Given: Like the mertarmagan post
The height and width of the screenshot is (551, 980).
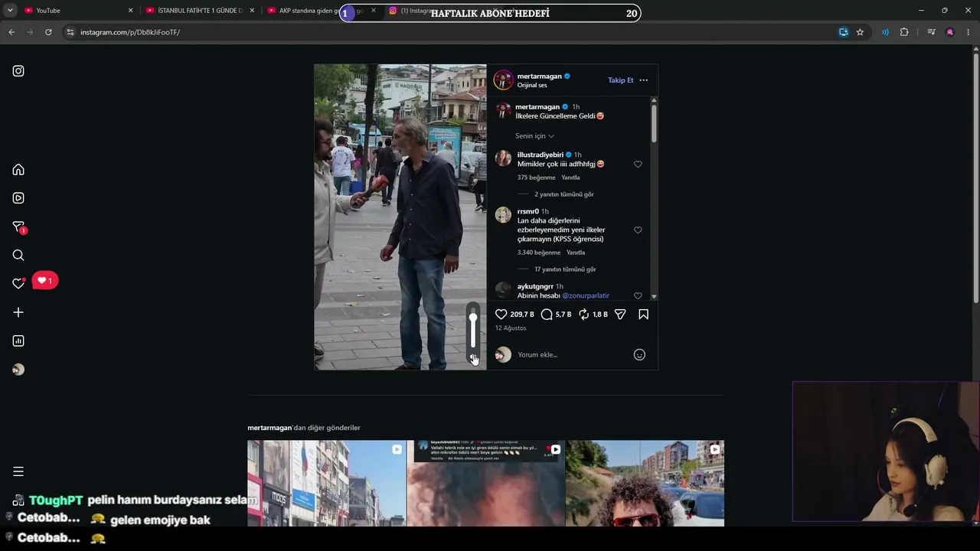Looking at the screenshot, I should 501,315.
